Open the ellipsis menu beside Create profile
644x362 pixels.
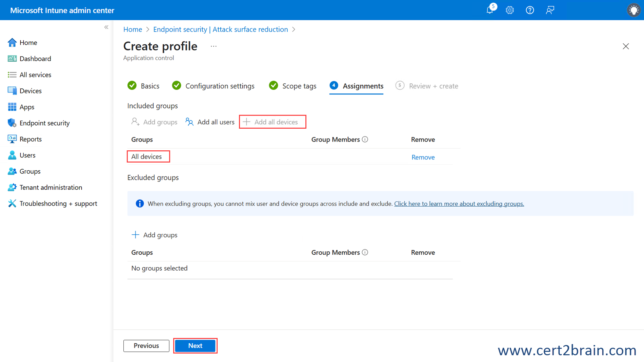(214, 46)
